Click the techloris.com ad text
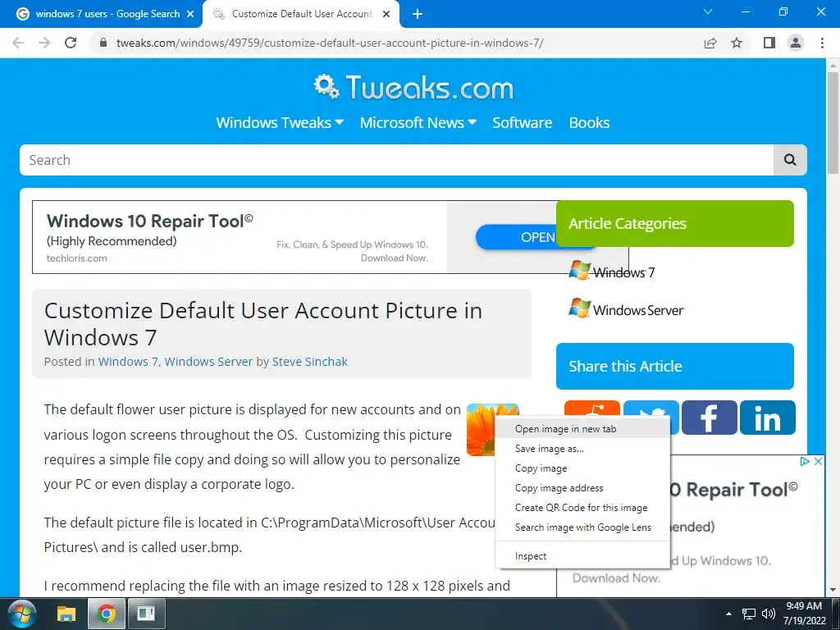This screenshot has width=840, height=630. pos(76,258)
